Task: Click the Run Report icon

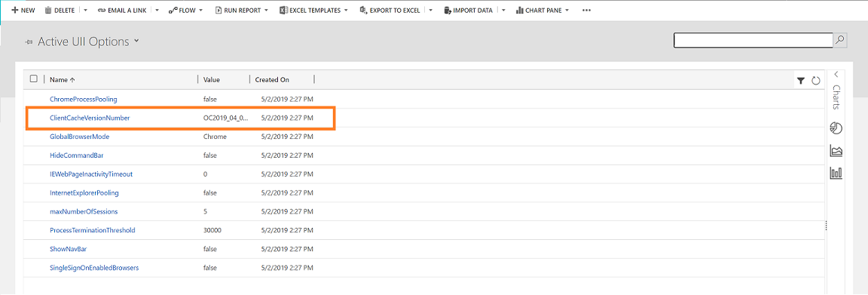Action: click(x=218, y=11)
